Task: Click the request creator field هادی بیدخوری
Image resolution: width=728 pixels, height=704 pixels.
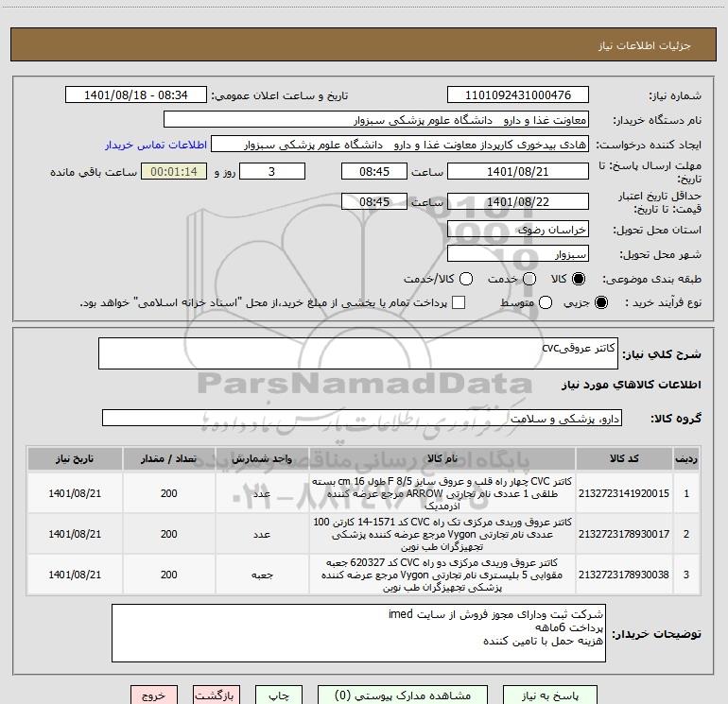Action: [x=400, y=144]
